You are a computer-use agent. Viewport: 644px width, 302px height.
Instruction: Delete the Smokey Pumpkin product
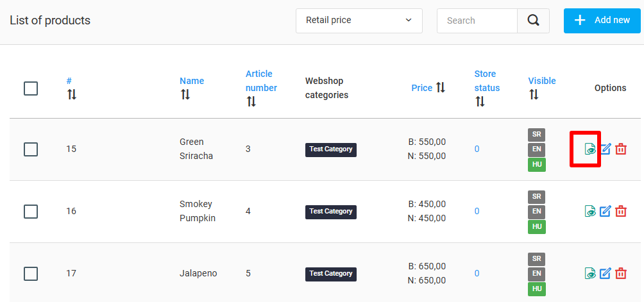(x=621, y=212)
